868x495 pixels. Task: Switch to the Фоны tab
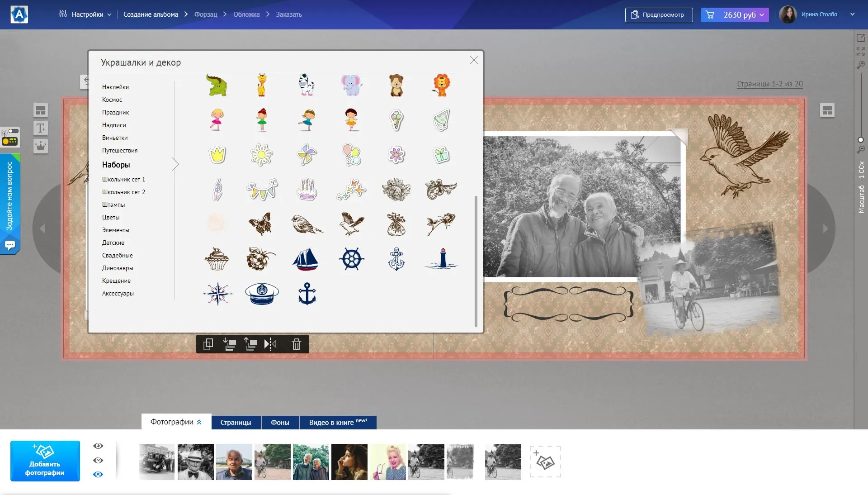pyautogui.click(x=280, y=422)
